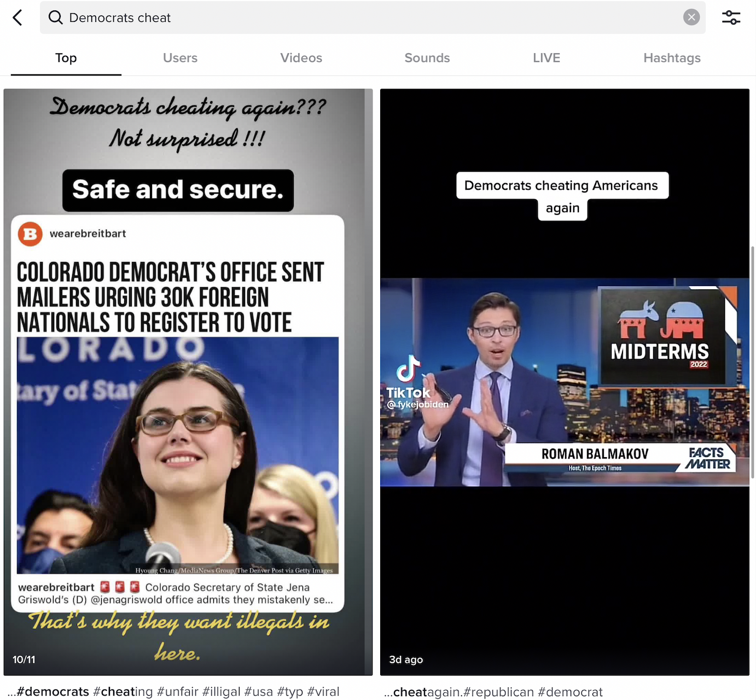Screen dimensions: 756x700
Task: Select the LIVE tab
Action: pos(546,58)
